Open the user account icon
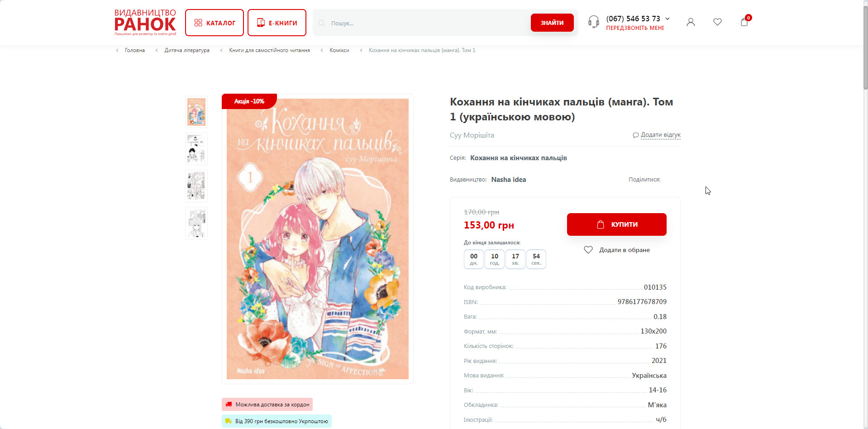The width and height of the screenshot is (868, 429). click(691, 22)
